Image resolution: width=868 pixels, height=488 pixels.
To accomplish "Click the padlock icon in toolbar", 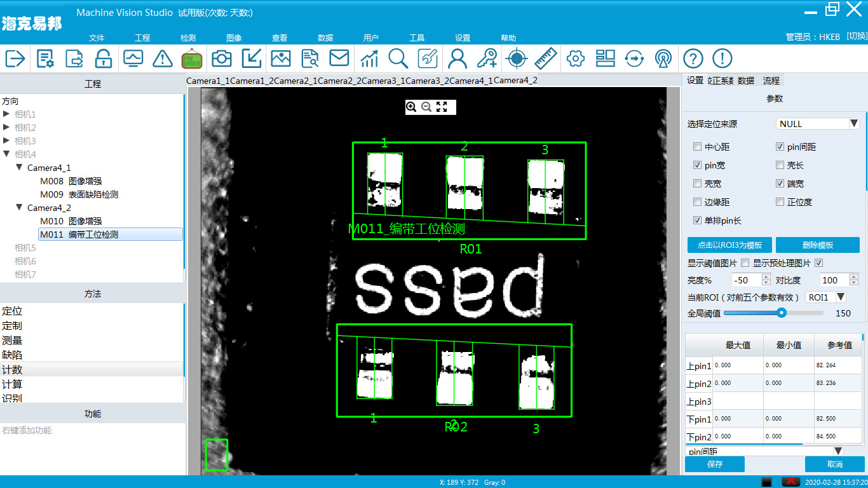I will coord(104,59).
